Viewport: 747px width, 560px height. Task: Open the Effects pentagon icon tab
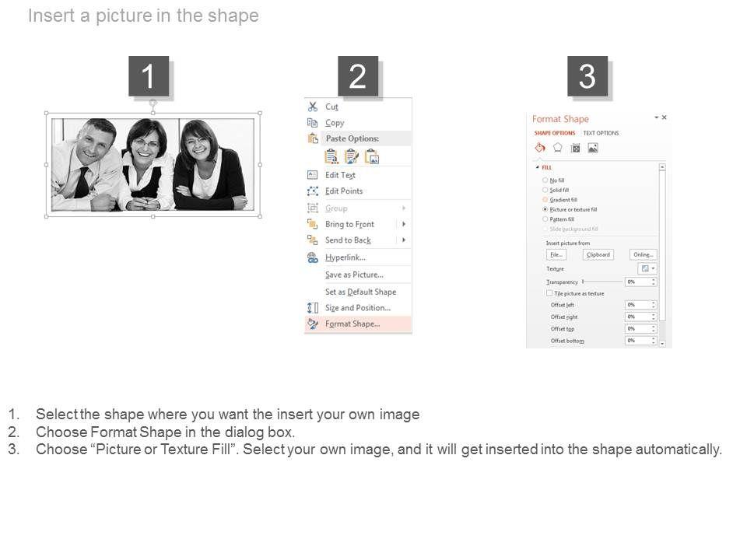click(557, 148)
